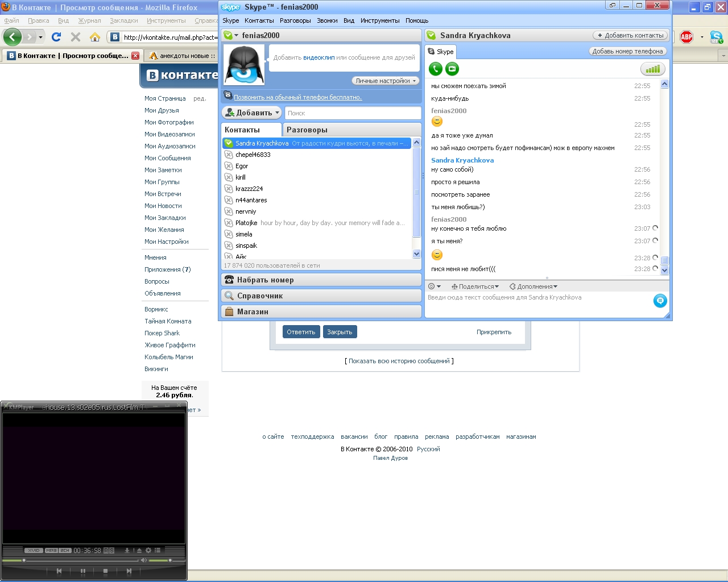Screen dimensions: 728x582
Task: Open the Skype 'Контакты' menu
Action: [259, 20]
